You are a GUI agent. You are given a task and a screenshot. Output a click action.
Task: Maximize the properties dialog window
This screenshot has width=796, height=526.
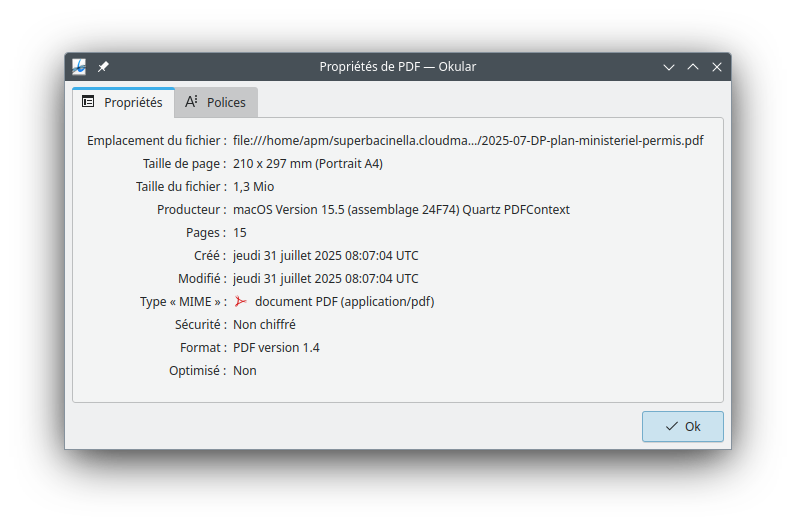[693, 67]
